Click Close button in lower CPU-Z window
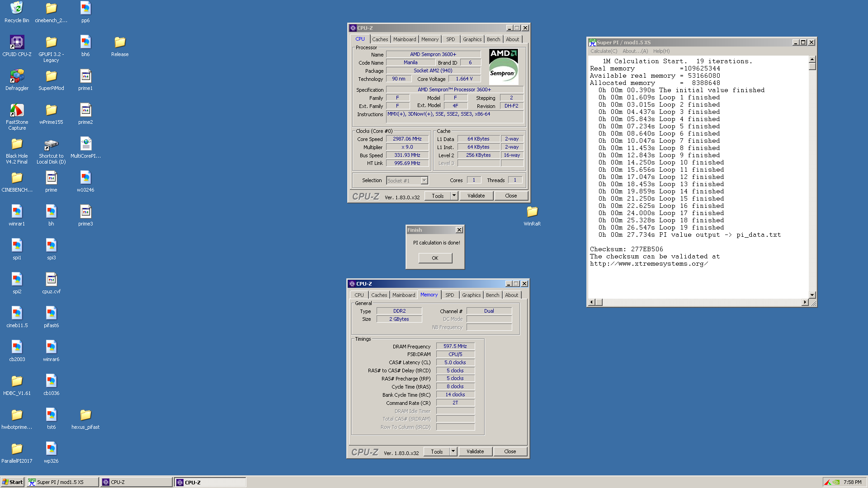Viewport: 868px width, 488px height. pos(510,451)
